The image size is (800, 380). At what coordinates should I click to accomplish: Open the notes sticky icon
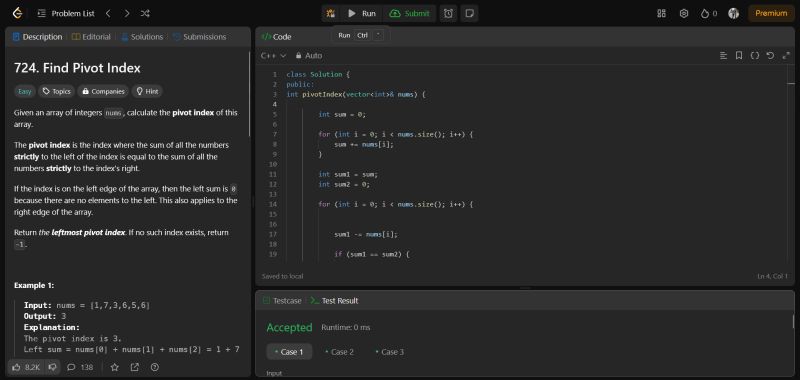[469, 14]
